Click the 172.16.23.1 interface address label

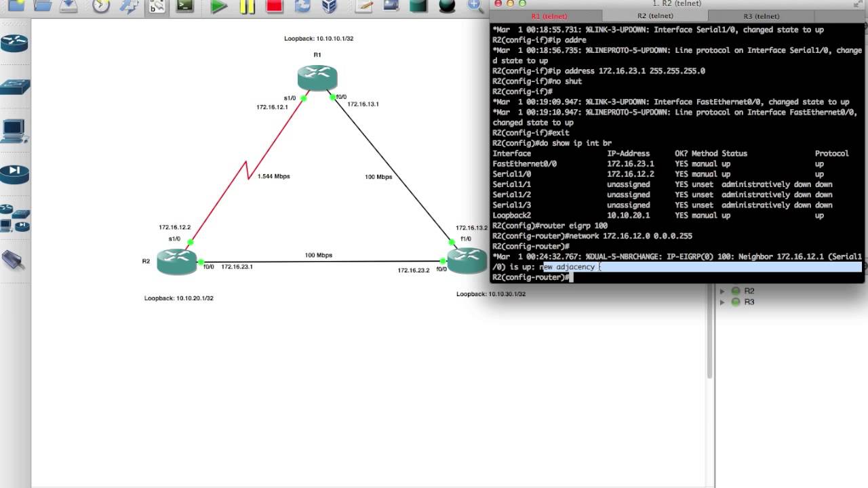click(x=237, y=267)
